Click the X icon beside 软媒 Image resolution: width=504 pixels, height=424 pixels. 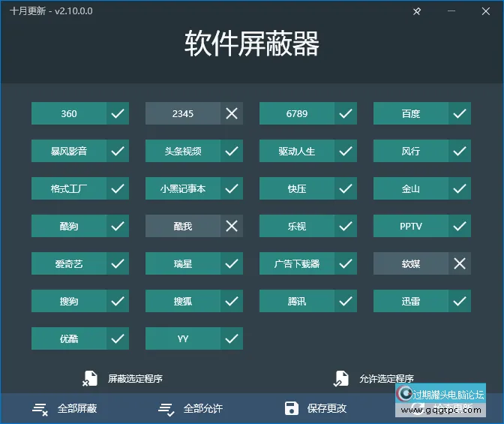460,263
